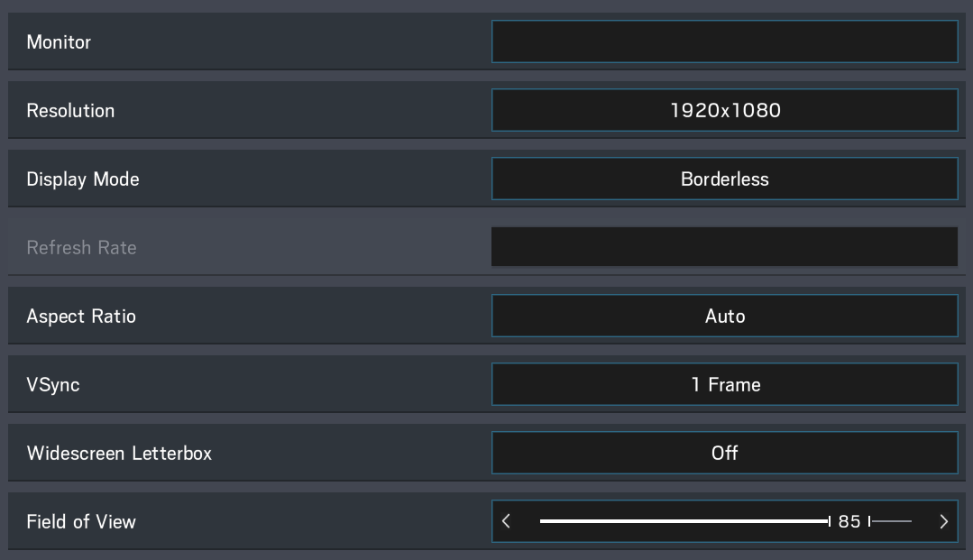Screen dimensions: 973x560
Task: Open the Aspect Ratio Auto selector
Action: (724, 317)
